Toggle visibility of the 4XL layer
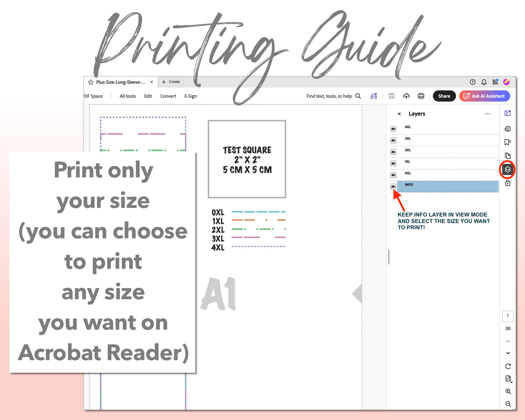This screenshot has width=525, height=420. pyautogui.click(x=393, y=129)
